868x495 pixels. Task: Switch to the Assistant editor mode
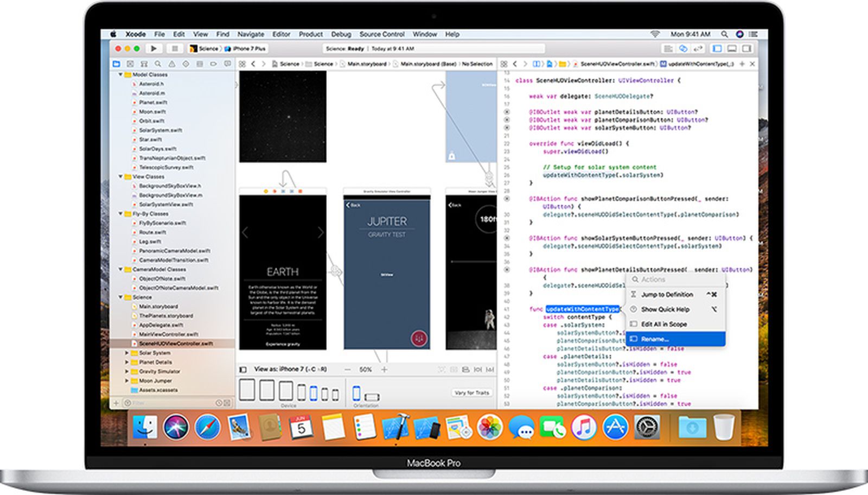pos(683,49)
